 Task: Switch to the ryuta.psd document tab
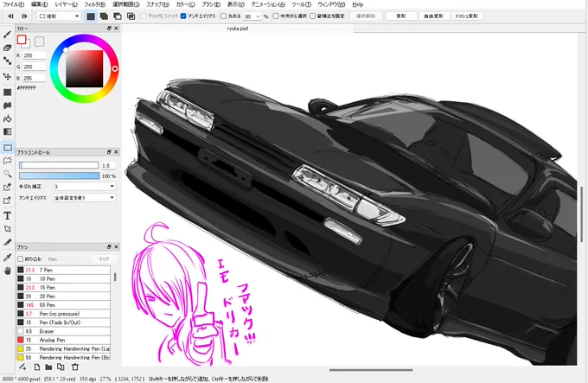[238, 29]
